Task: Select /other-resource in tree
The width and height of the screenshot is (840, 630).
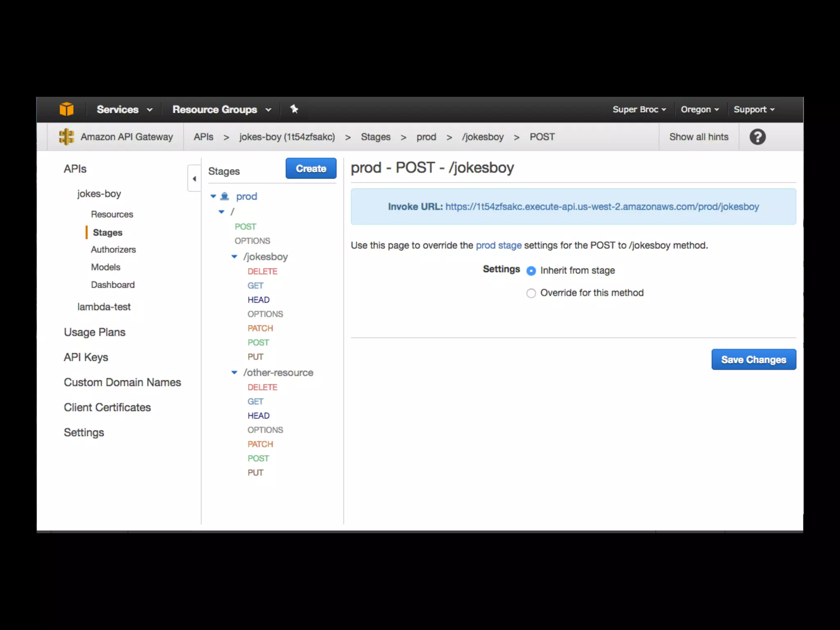Action: click(278, 372)
